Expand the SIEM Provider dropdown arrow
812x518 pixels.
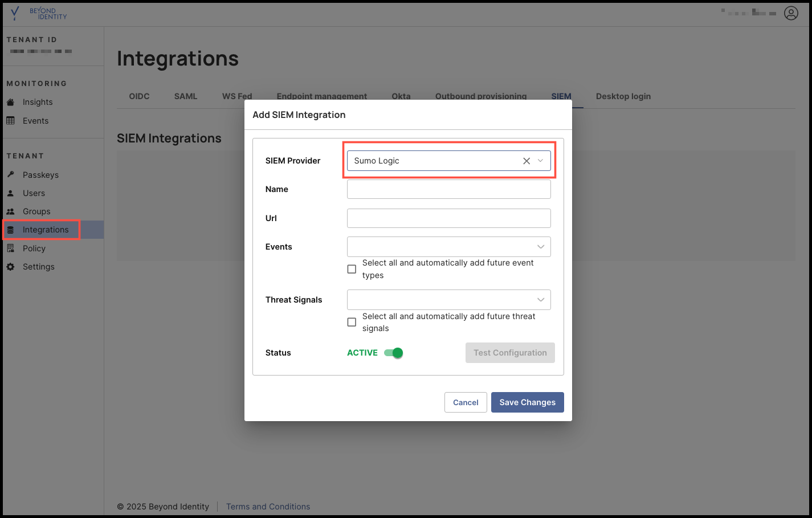(x=541, y=161)
